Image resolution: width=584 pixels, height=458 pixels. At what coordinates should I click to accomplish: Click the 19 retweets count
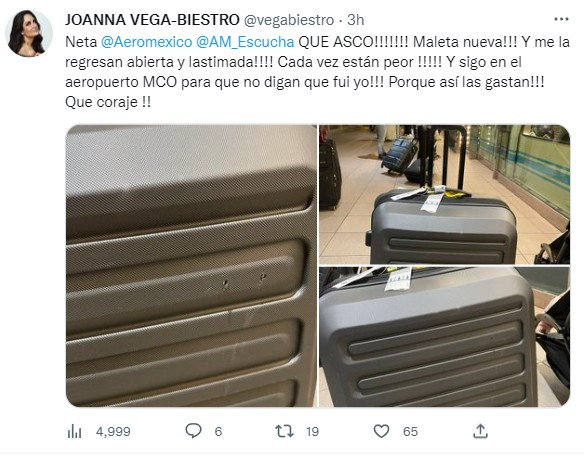point(312,432)
